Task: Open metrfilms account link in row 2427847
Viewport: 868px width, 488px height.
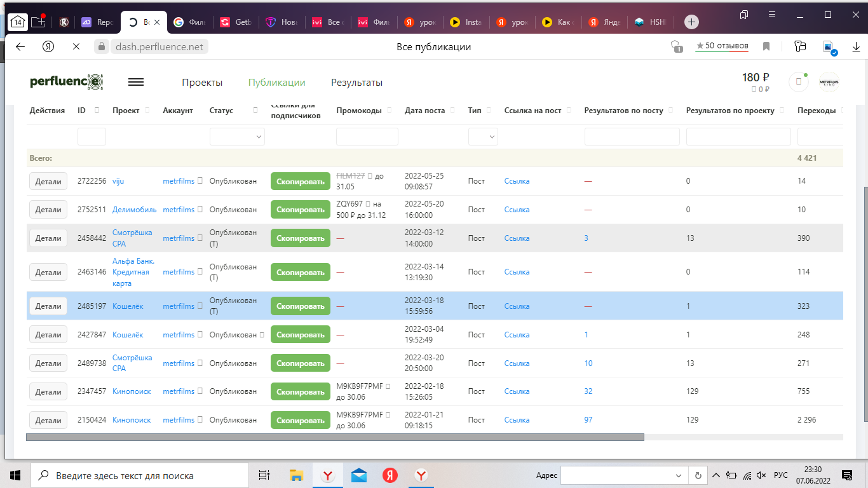Action: pyautogui.click(x=179, y=335)
